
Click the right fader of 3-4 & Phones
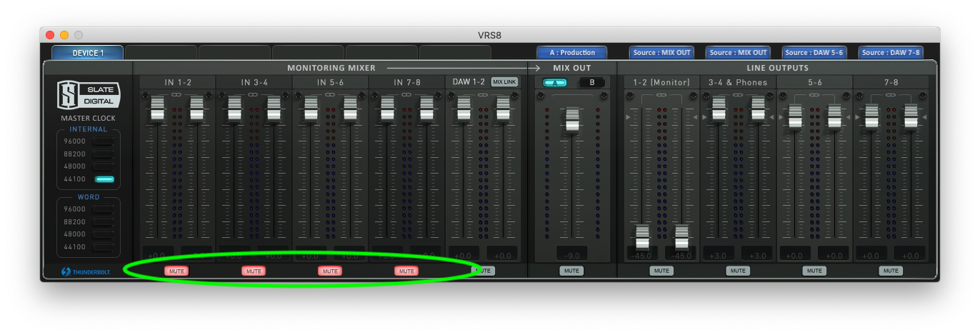(757, 109)
